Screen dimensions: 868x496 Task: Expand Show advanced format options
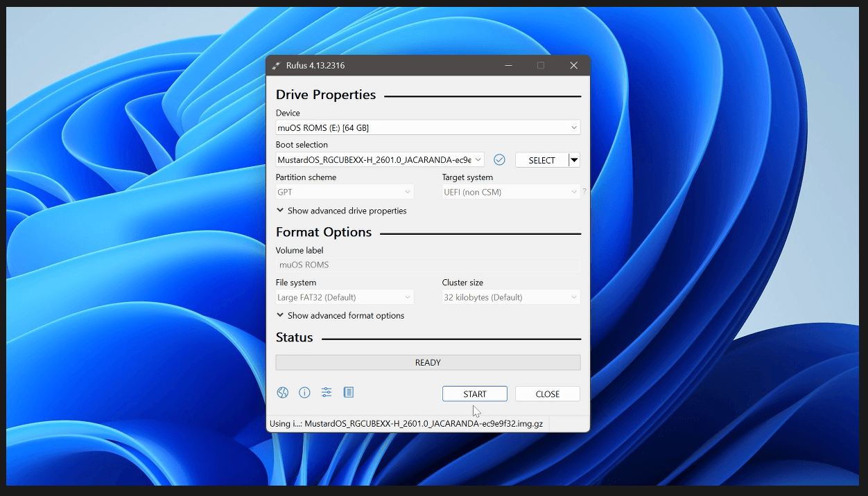coord(340,316)
